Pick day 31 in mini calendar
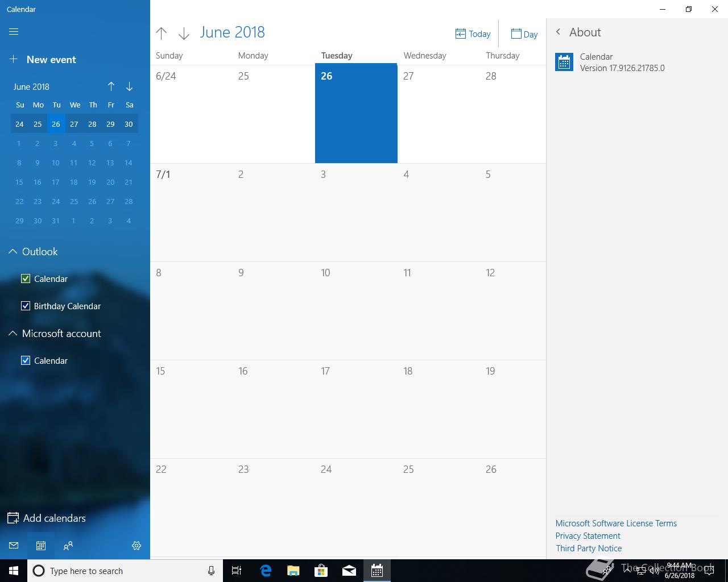728x582 pixels. point(56,221)
